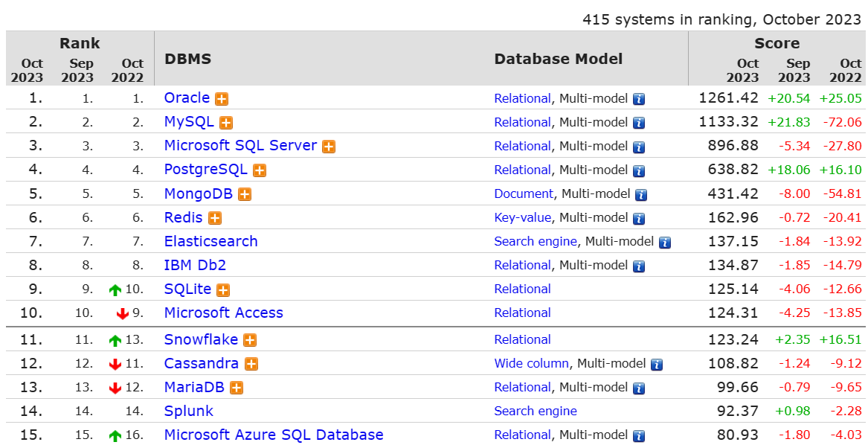Open the Splunk DBMS link
This screenshot has height=445, width=868.
189,411
